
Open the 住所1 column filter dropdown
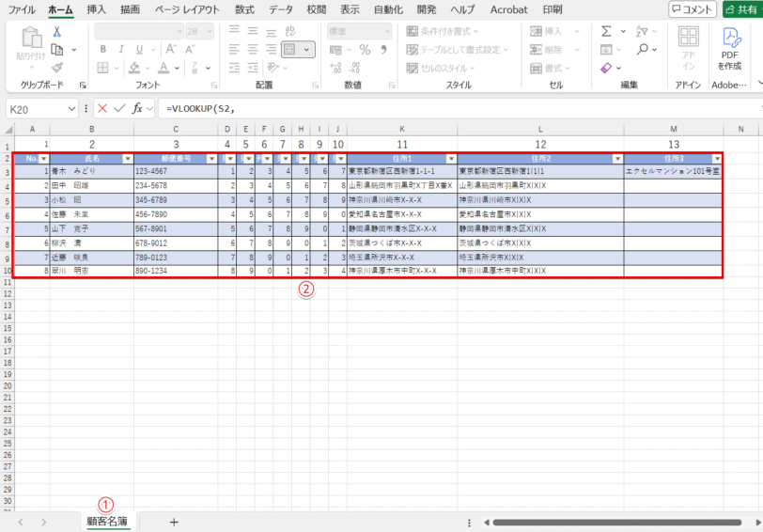(450, 159)
